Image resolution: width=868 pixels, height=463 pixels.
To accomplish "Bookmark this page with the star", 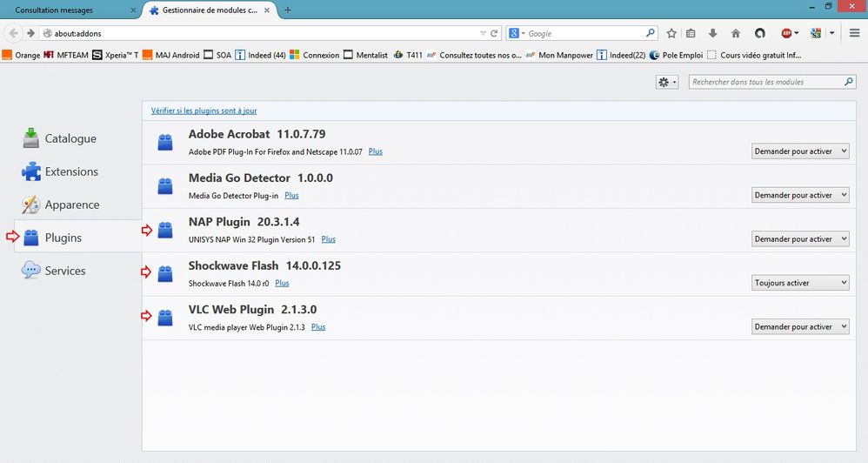I will click(671, 33).
